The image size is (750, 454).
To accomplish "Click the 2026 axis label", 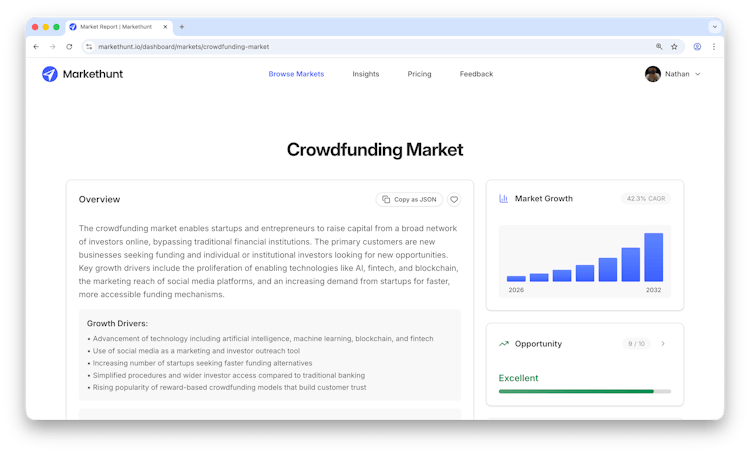I will tap(516, 290).
